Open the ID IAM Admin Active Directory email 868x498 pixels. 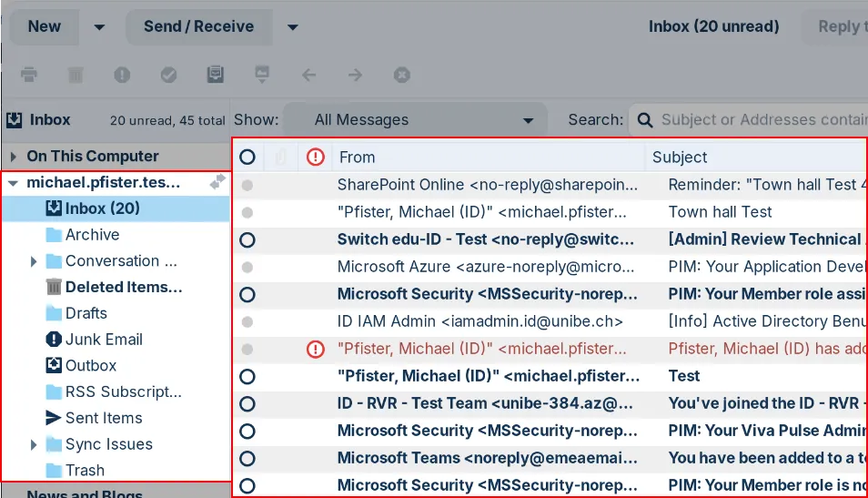(x=550, y=322)
